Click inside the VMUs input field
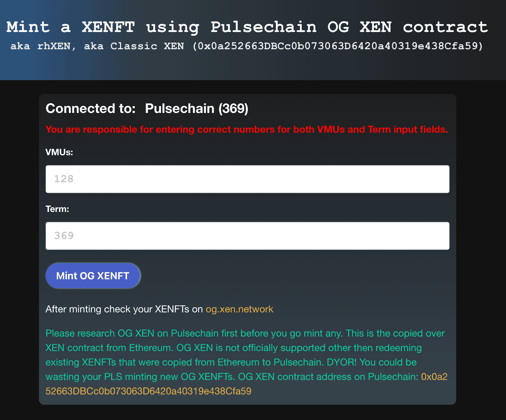 pyautogui.click(x=248, y=179)
